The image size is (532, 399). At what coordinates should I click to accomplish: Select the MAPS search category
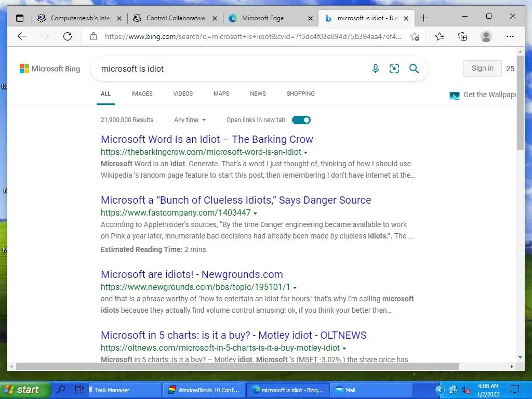pyautogui.click(x=221, y=94)
